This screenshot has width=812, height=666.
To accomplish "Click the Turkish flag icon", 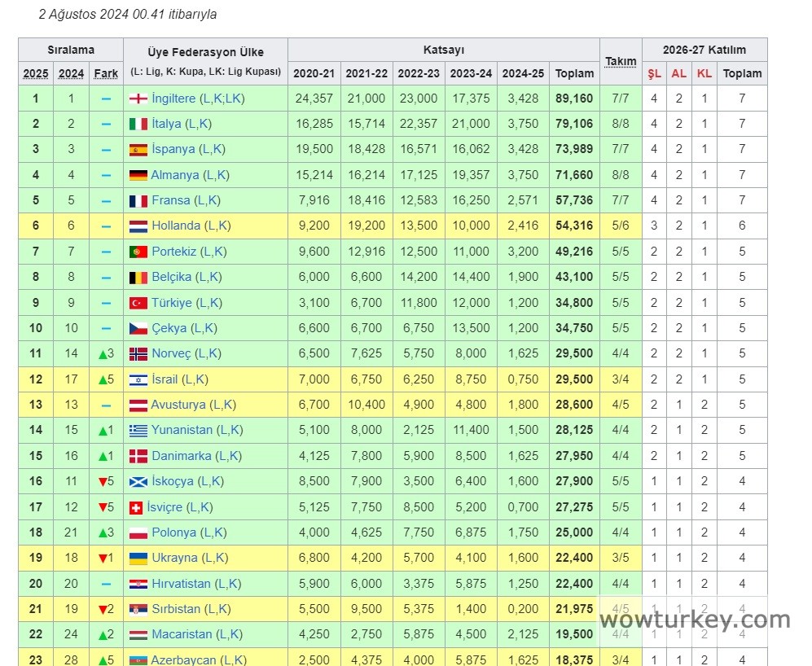I will click(x=138, y=303).
